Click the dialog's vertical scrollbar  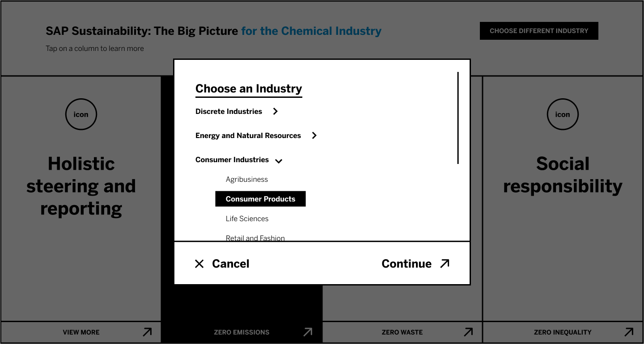point(458,118)
